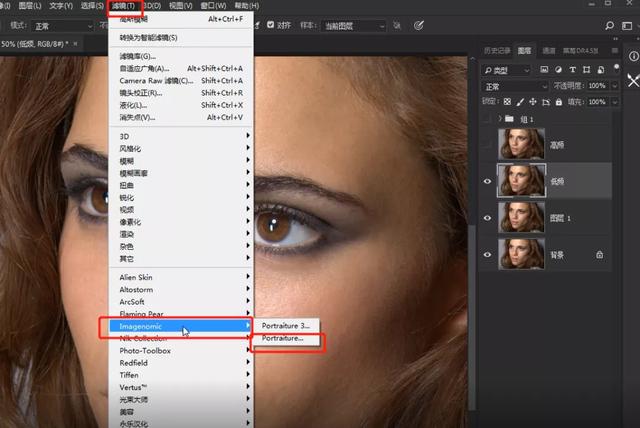The width and height of the screenshot is (640, 428).
Task: Choose Portraiture 3... from submenu
Action: pyautogui.click(x=286, y=326)
